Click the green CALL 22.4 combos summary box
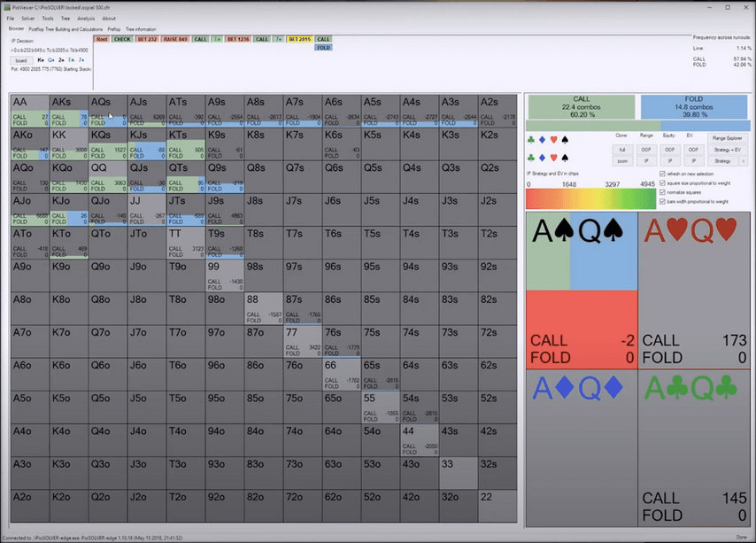 point(582,106)
